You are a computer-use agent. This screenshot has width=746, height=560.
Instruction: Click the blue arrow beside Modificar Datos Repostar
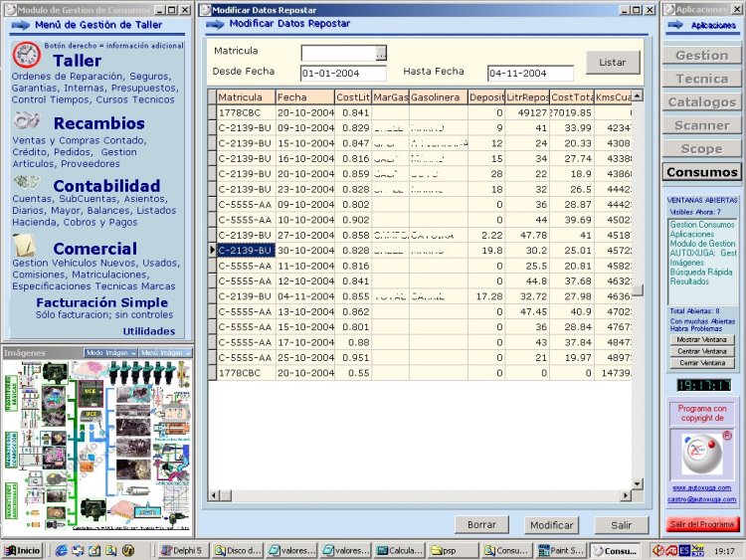215,24
